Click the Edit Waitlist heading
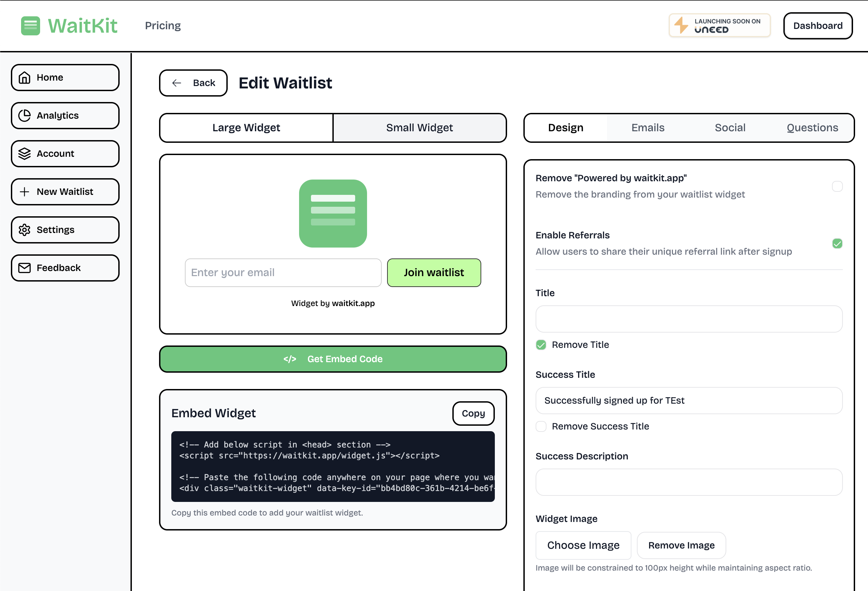The height and width of the screenshot is (591, 868). point(285,83)
